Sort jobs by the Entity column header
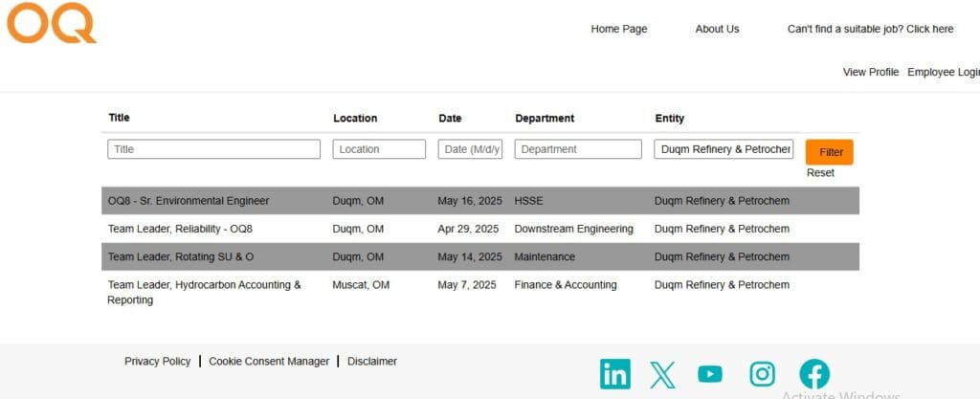Image resolution: width=980 pixels, height=399 pixels. click(x=669, y=118)
